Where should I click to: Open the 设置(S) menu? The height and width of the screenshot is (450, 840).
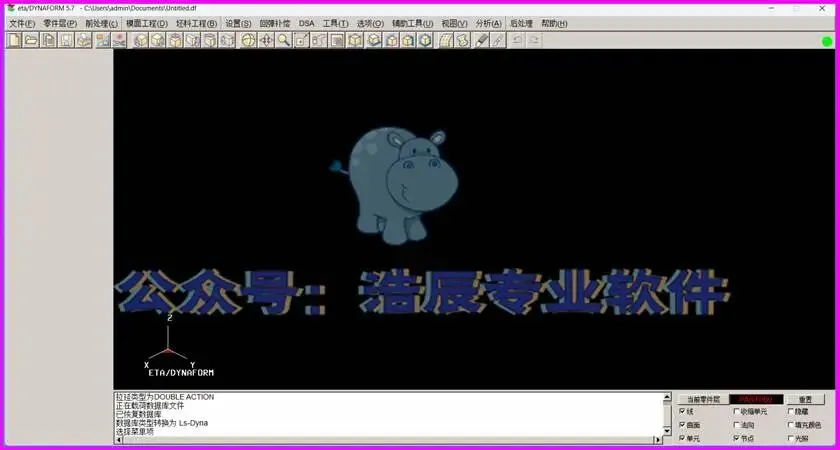tap(238, 24)
